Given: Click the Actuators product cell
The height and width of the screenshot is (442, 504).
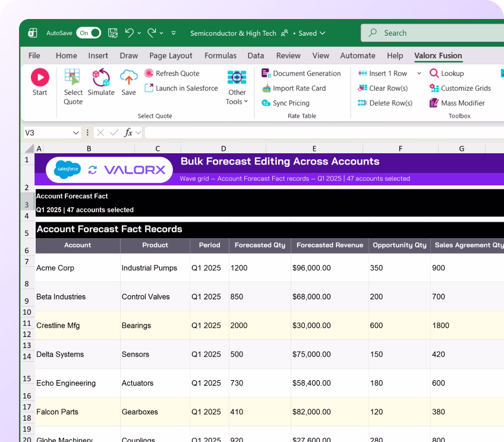Looking at the screenshot, I should [x=155, y=383].
